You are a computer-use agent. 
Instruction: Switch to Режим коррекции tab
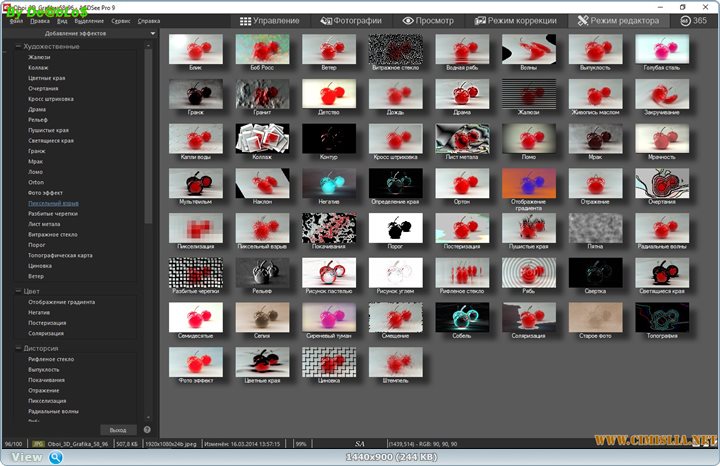(515, 20)
